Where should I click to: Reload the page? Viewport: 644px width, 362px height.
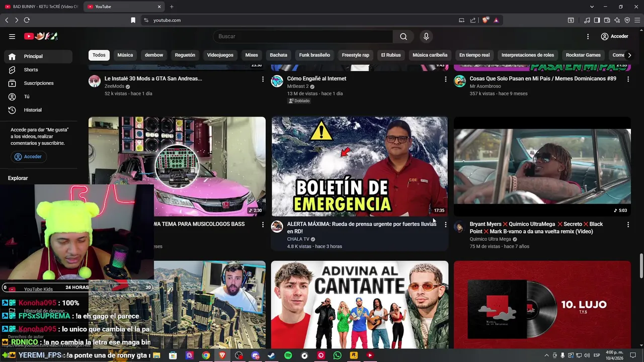coord(27,20)
